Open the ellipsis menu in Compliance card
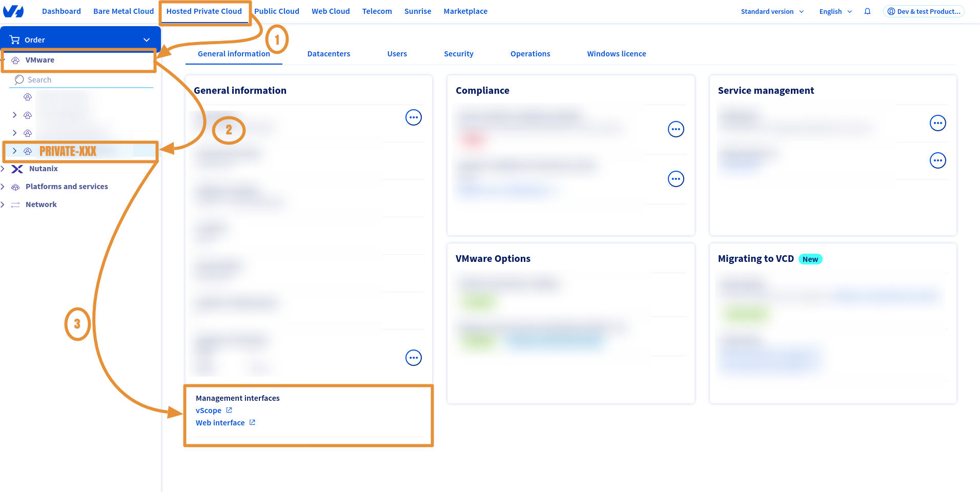The width and height of the screenshot is (980, 492). (676, 129)
